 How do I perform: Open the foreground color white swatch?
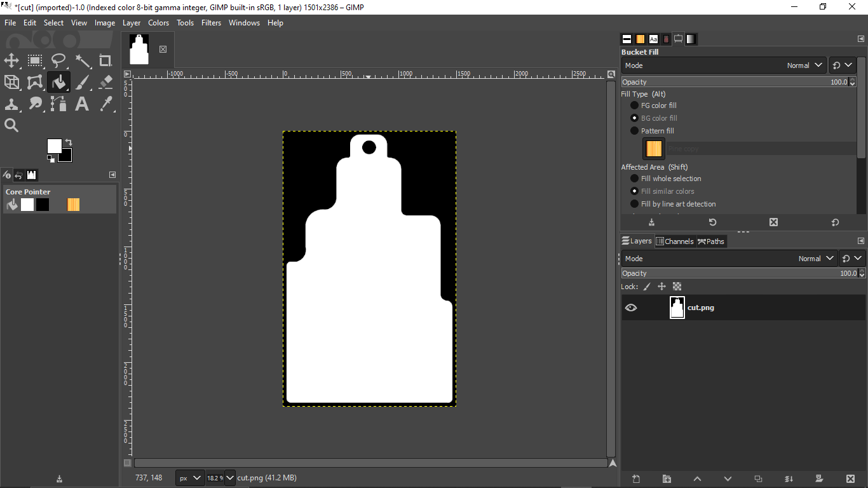click(54, 146)
